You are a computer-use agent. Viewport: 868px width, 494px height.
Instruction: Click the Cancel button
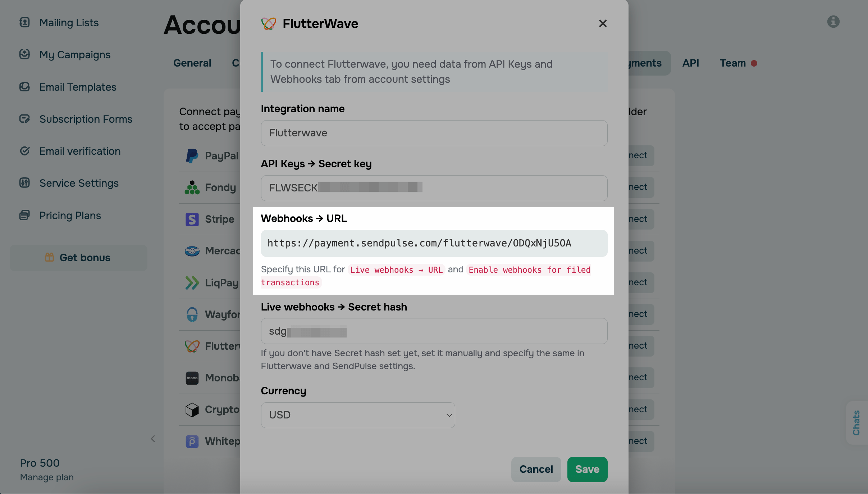point(536,469)
